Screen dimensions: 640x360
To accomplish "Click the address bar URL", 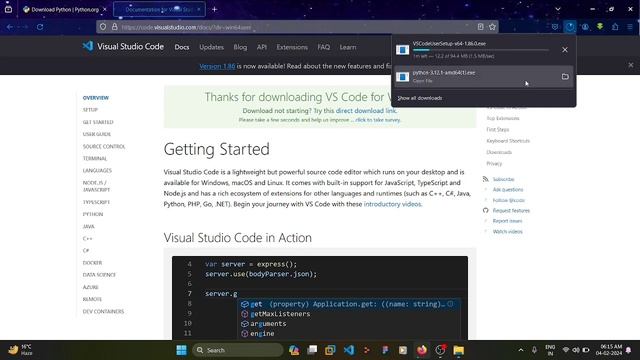I will 186,27.
